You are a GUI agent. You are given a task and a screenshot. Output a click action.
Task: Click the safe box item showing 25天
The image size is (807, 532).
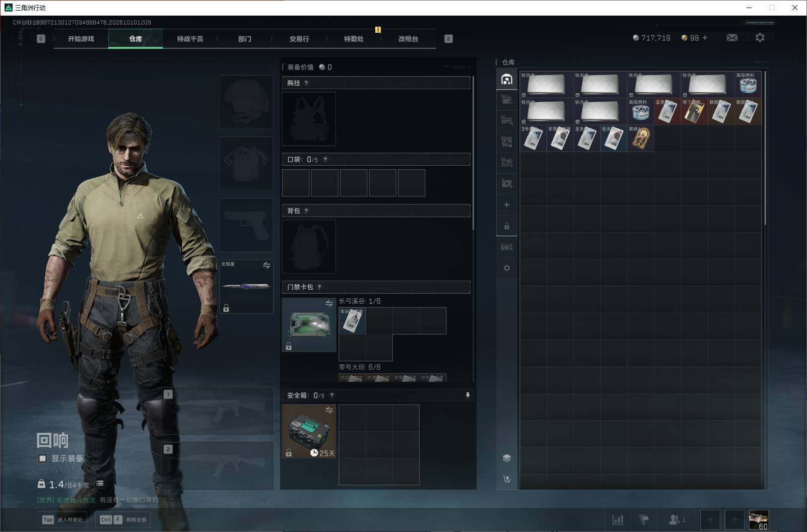point(309,431)
